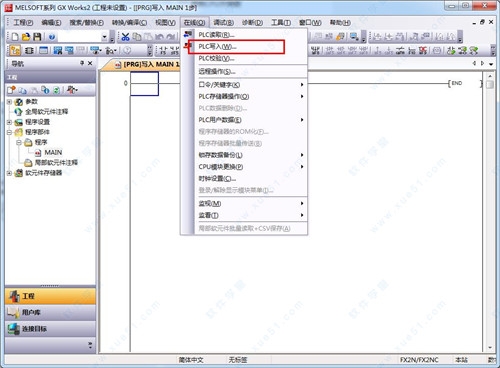500x368 pixels.
Task: Open the 工具(T) menu
Action: point(281,23)
